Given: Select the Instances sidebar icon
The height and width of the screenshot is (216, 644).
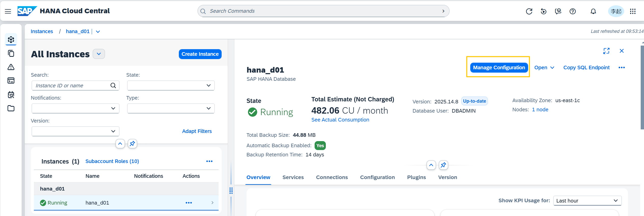Looking at the screenshot, I should tap(11, 39).
